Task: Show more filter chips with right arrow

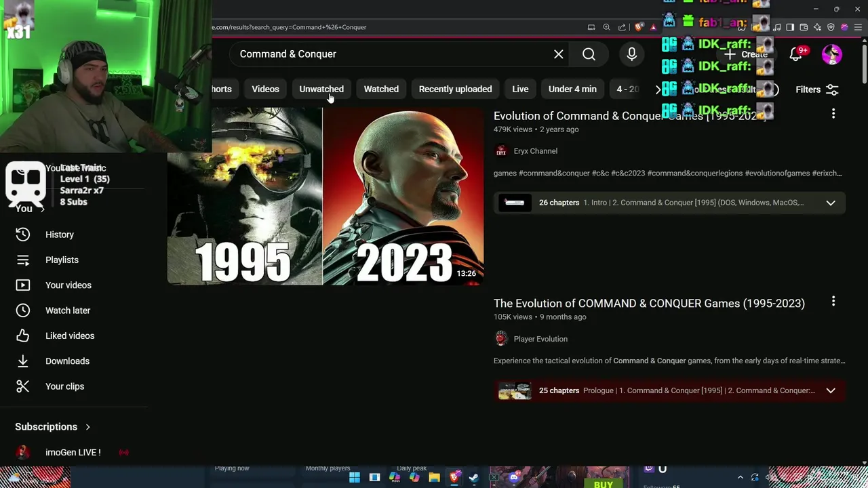Action: tap(657, 89)
